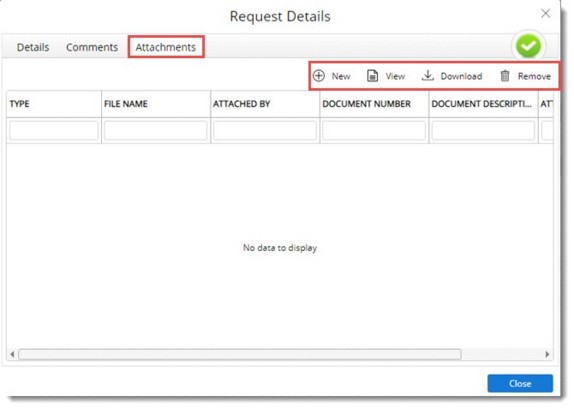Click the blue Close button

point(520,383)
